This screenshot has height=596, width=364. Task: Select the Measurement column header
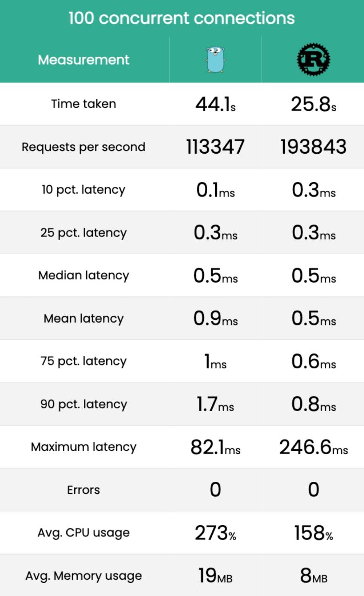(84, 60)
